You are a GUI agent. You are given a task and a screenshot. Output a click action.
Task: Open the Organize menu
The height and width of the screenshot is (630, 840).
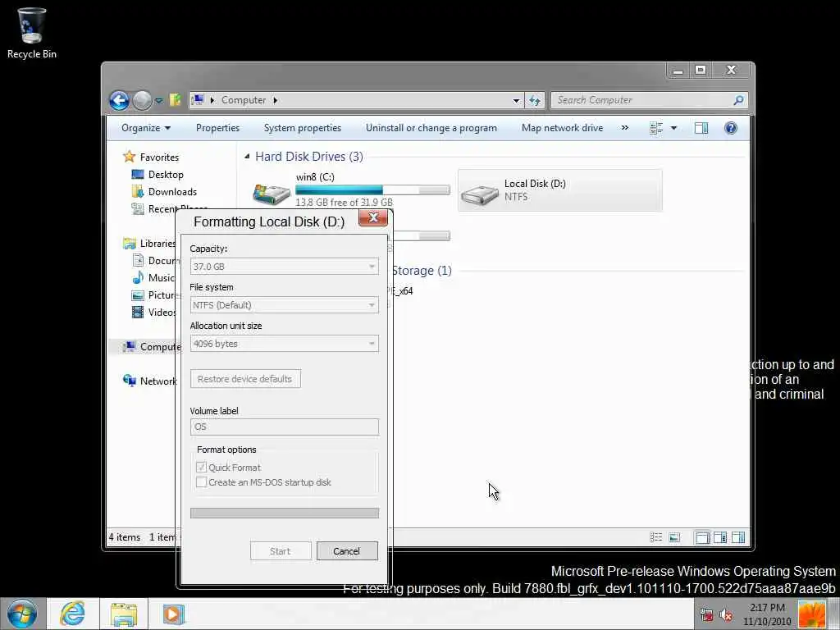[x=146, y=128]
